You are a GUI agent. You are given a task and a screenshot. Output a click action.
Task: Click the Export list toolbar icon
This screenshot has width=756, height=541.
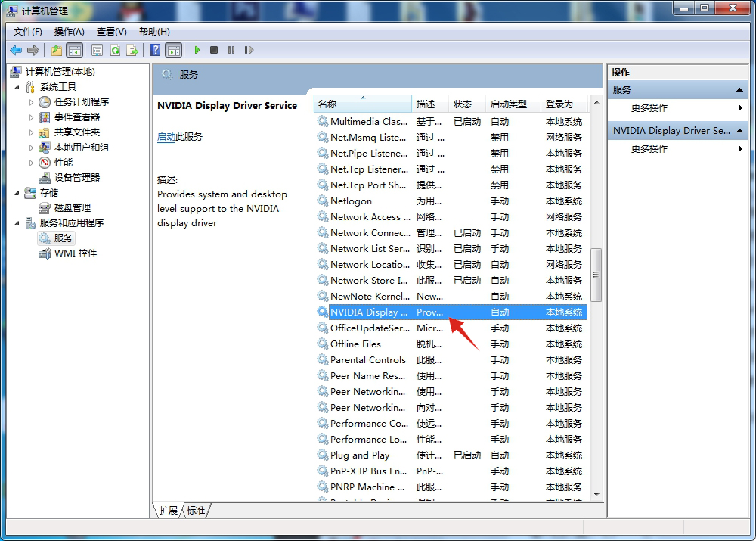pyautogui.click(x=132, y=50)
